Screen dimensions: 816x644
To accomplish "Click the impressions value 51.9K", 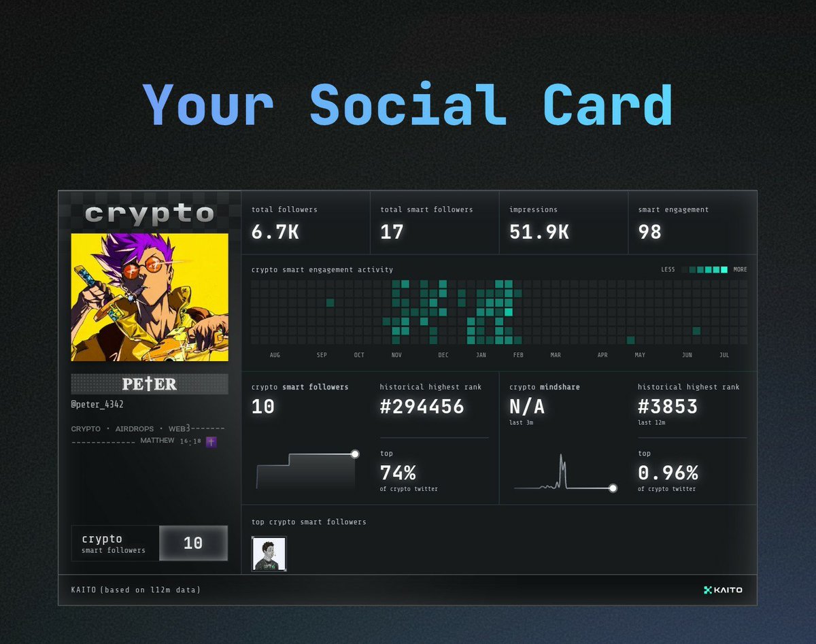I will click(x=539, y=233).
